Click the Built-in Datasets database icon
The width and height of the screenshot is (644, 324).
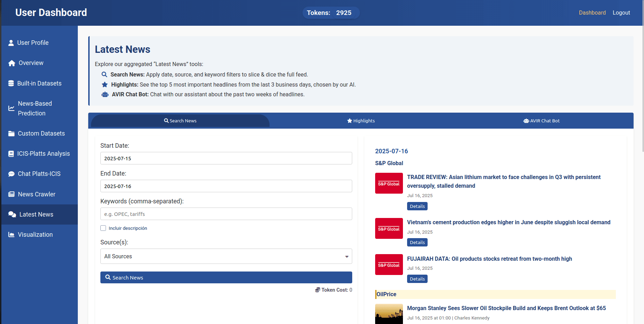pyautogui.click(x=11, y=83)
